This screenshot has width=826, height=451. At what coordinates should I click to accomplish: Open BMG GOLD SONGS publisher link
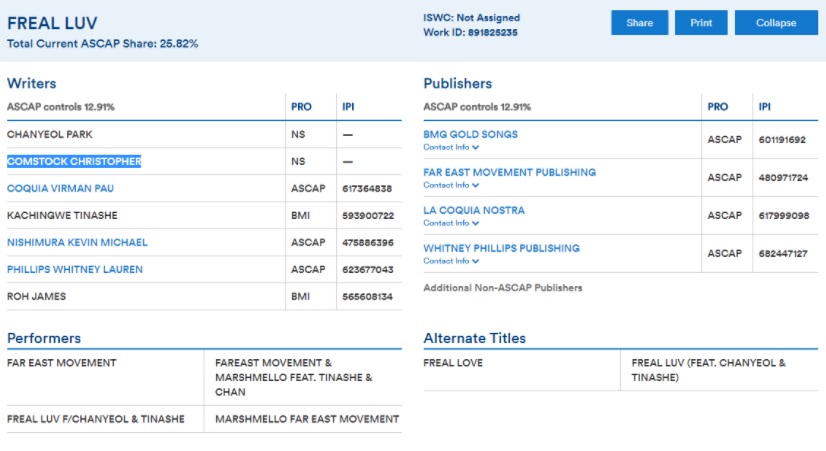coord(470,134)
